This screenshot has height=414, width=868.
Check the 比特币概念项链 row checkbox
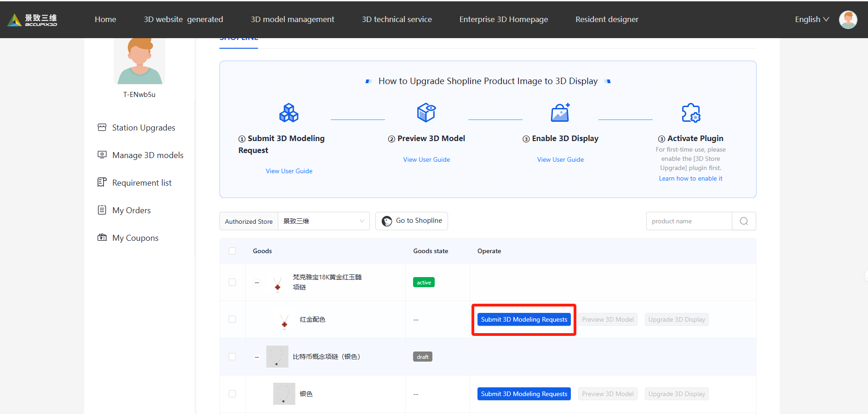(232, 357)
